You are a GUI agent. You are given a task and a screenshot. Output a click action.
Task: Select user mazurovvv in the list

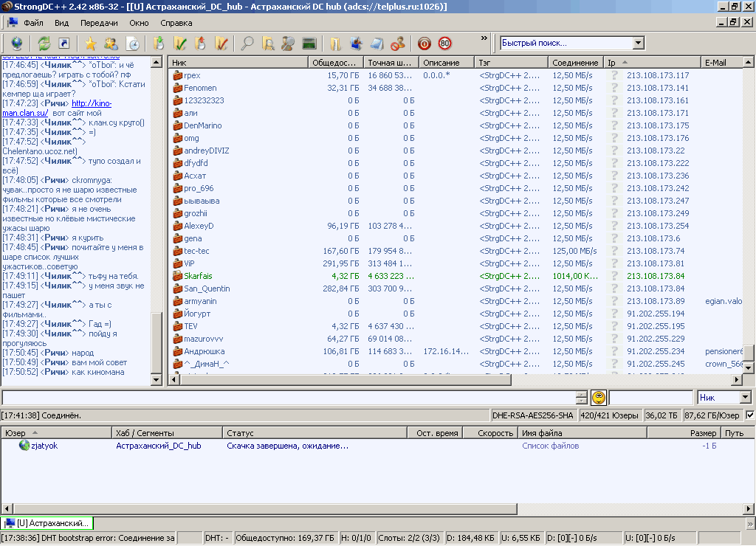[x=204, y=339]
